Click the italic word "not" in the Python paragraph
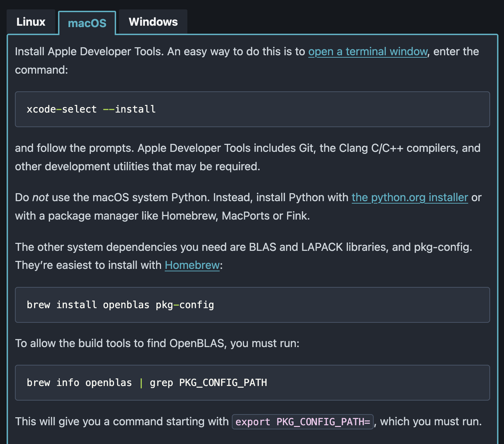504x444 pixels. coord(40,197)
